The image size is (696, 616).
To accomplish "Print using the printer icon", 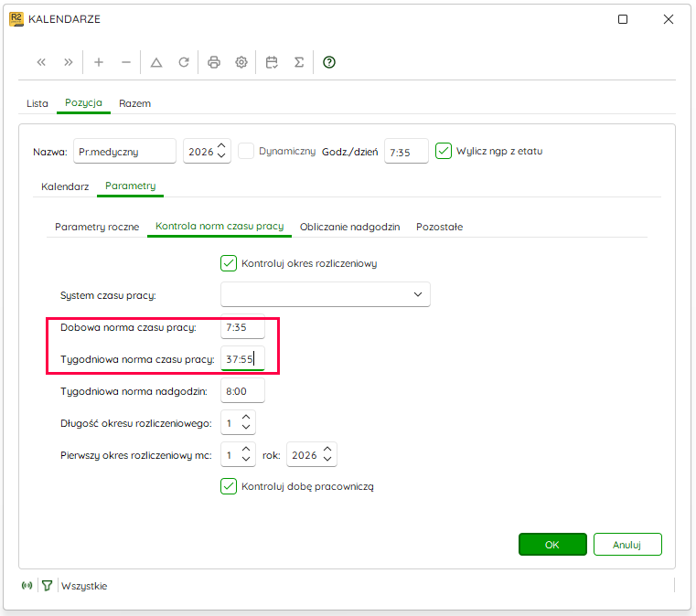I will (214, 62).
